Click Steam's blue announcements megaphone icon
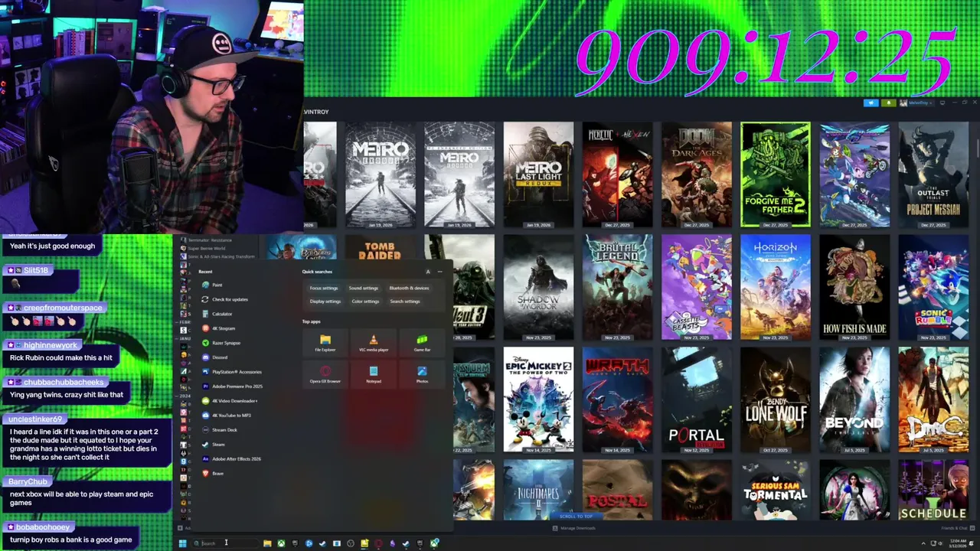Image resolution: width=980 pixels, height=551 pixels. click(871, 103)
